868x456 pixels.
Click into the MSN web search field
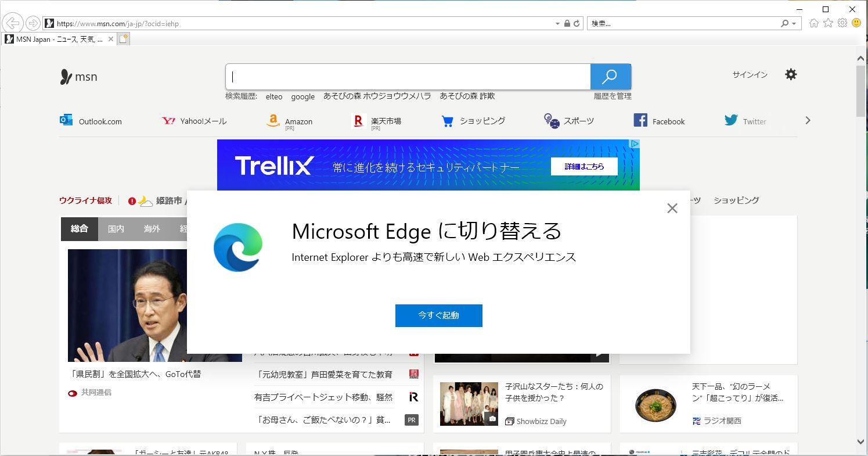click(408, 77)
